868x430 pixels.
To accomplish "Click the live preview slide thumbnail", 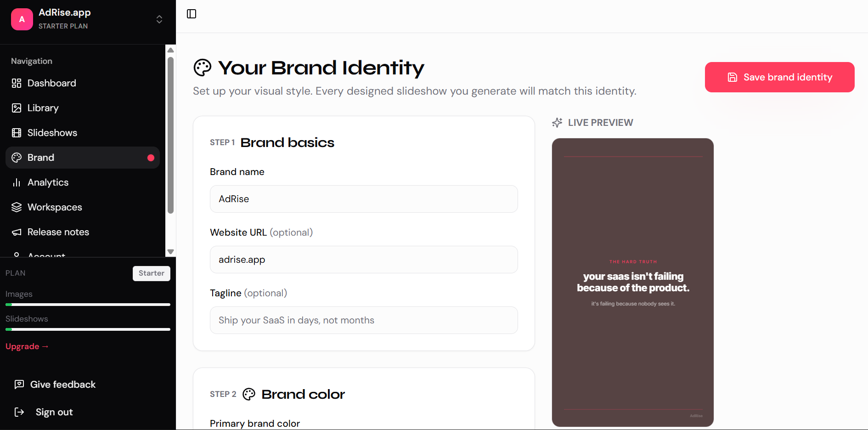I will [632, 282].
